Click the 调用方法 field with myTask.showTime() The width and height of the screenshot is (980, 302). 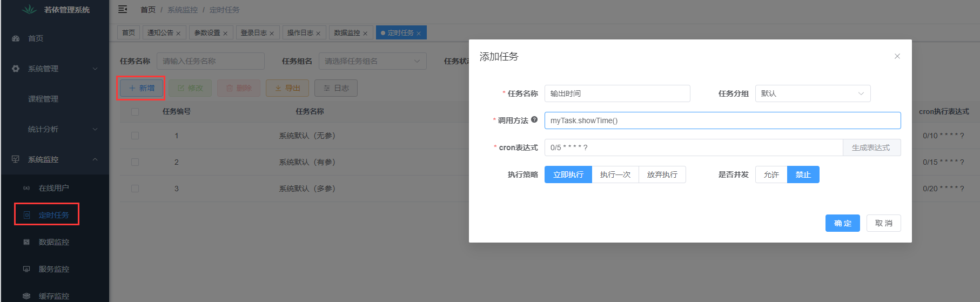723,120
